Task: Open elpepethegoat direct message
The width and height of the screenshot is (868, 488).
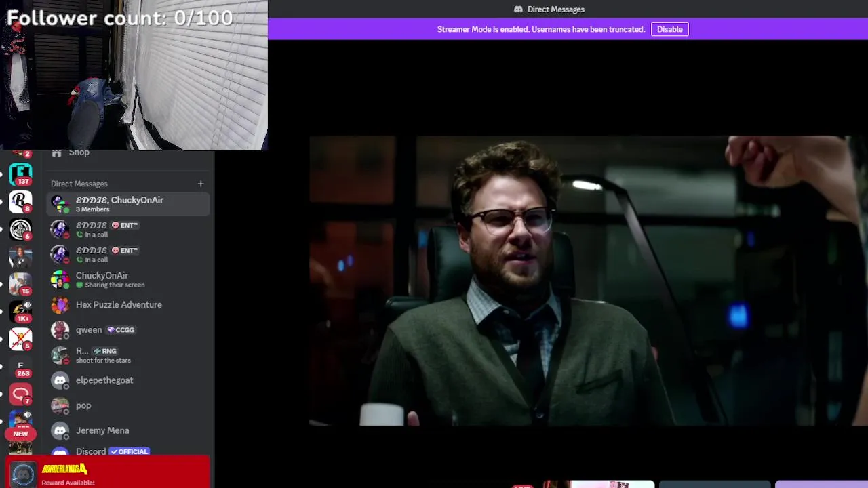Action: pyautogui.click(x=128, y=380)
